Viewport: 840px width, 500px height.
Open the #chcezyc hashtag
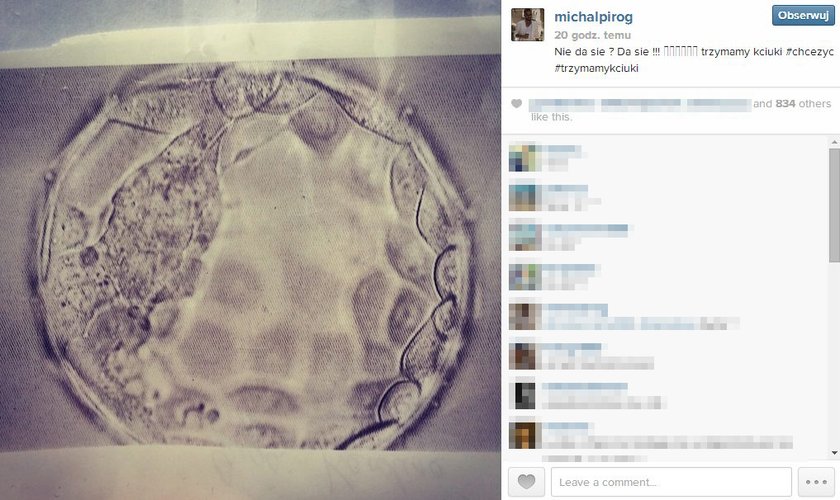pos(809,52)
